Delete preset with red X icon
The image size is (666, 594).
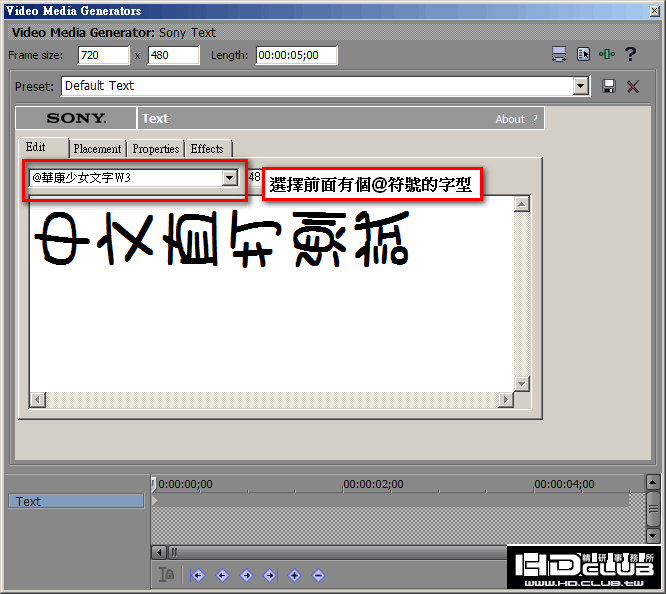click(x=633, y=86)
